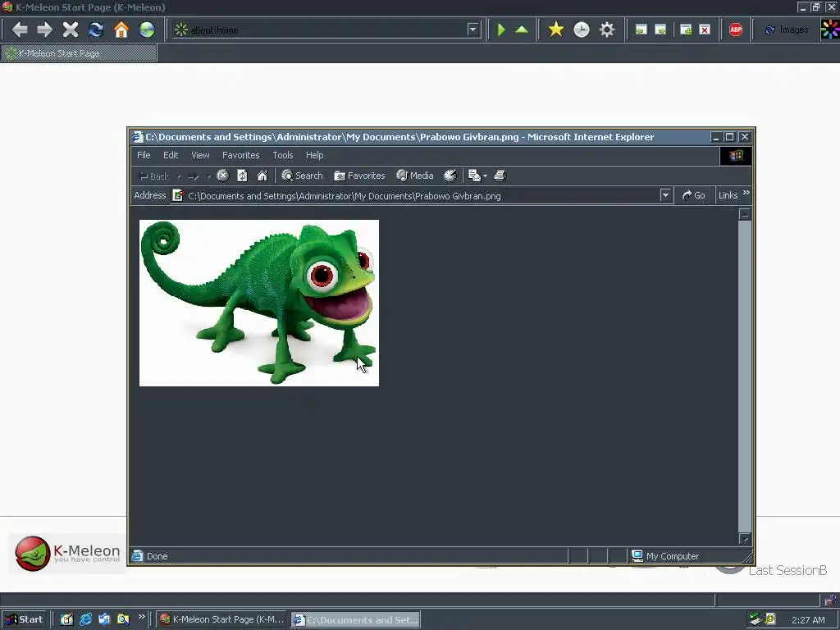Open the IE Address bar dropdown arrow

(665, 195)
